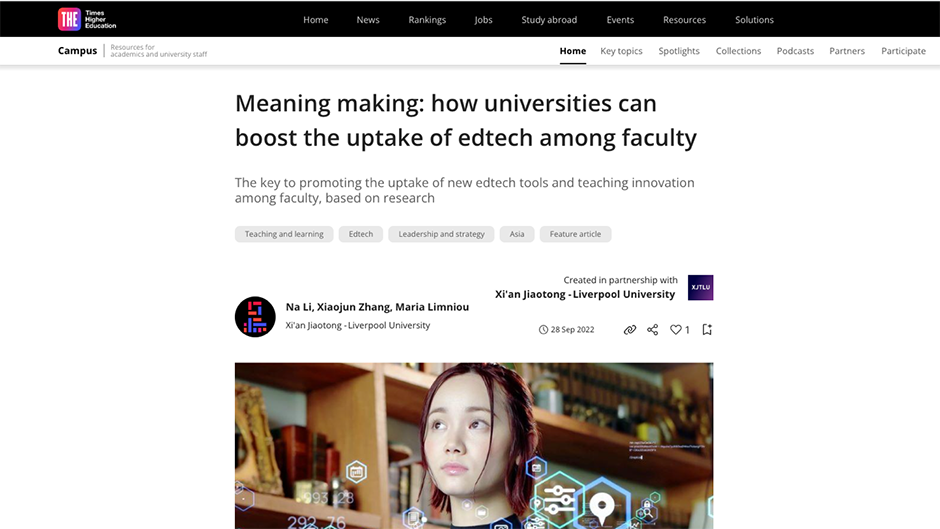Select the Podcasts tab
This screenshot has width=940, height=529.
(795, 51)
